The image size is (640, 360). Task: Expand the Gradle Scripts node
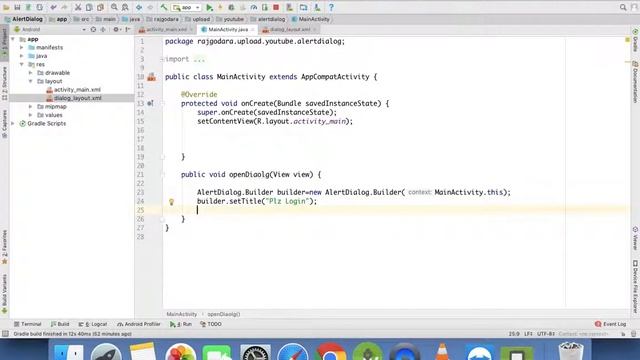click(13, 123)
